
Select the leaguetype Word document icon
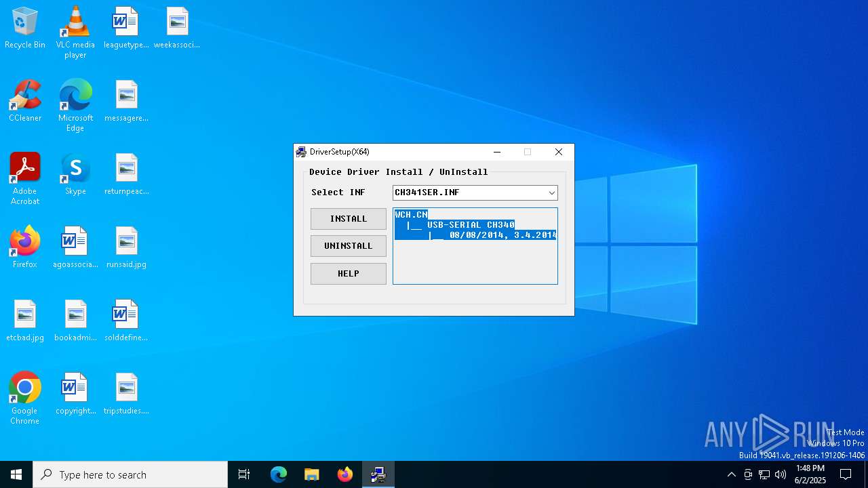coord(126,28)
